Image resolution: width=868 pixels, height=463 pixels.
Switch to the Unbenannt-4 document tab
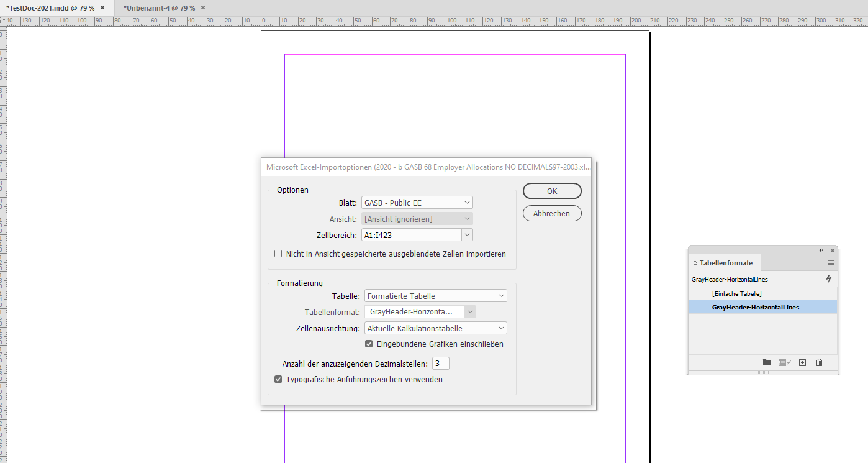point(159,9)
